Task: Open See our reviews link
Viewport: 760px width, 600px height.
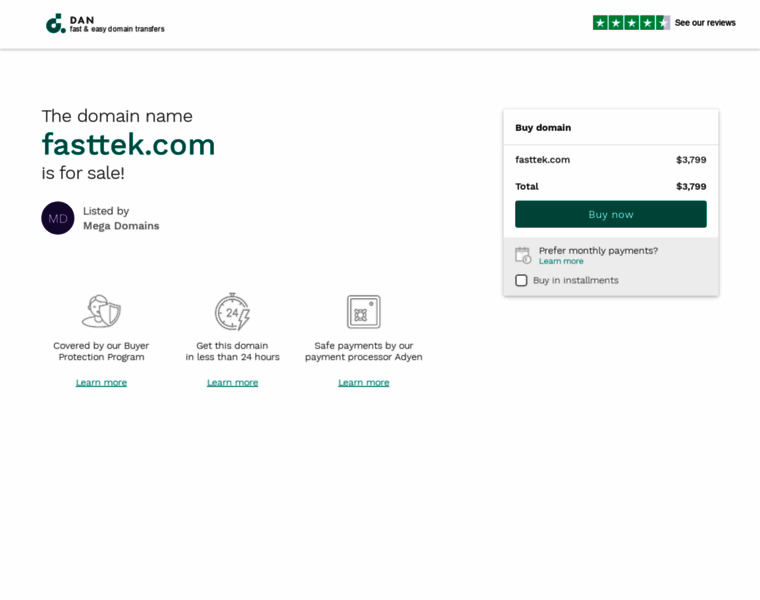Action: pyautogui.click(x=705, y=23)
